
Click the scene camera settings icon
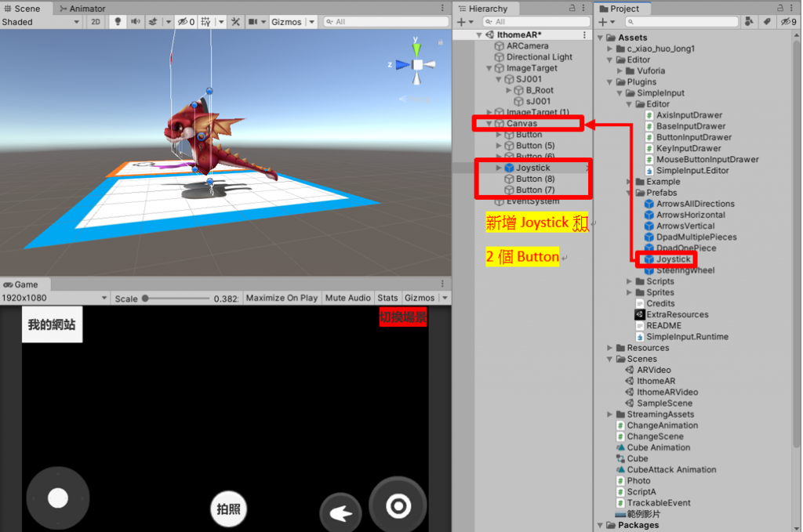253,21
